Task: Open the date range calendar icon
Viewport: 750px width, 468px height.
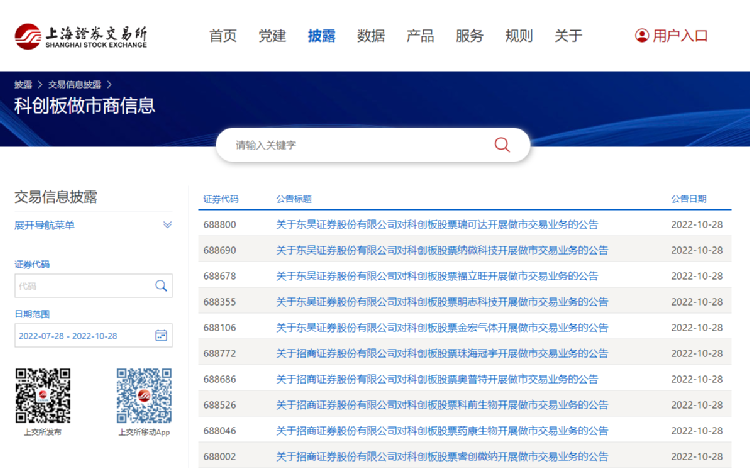Action: pos(161,336)
